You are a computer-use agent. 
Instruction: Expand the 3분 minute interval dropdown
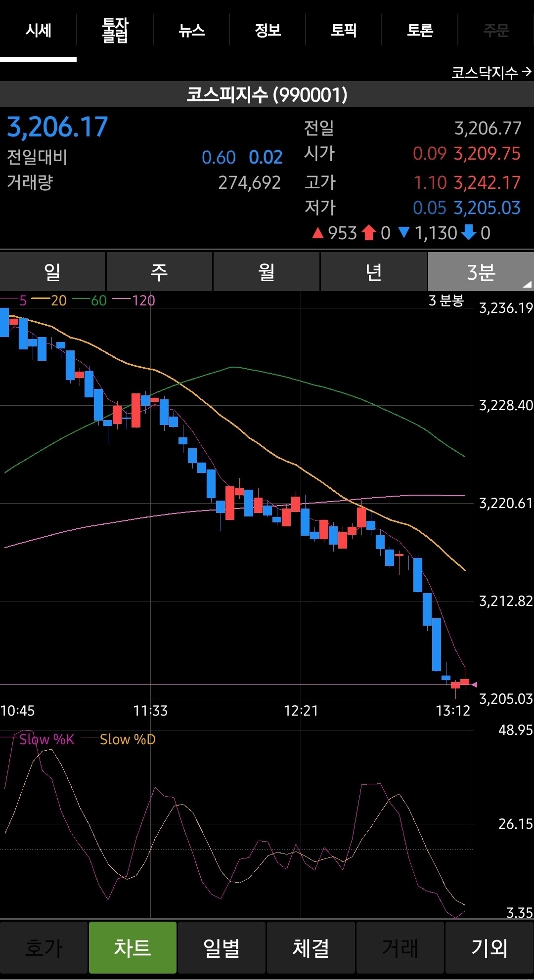click(x=481, y=271)
